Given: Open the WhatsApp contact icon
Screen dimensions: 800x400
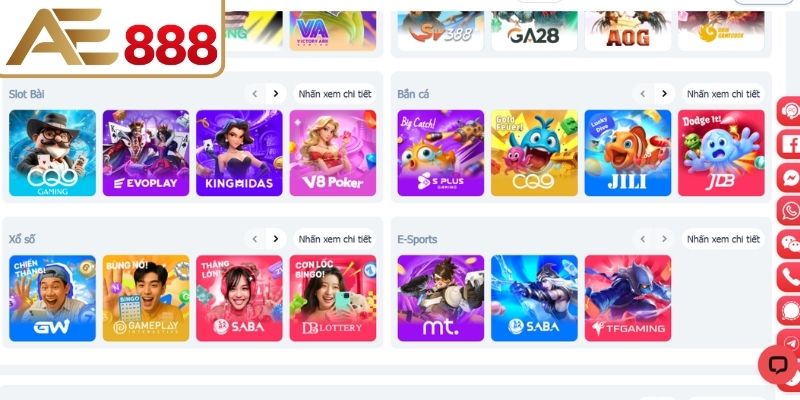Looking at the screenshot, I should [x=789, y=210].
